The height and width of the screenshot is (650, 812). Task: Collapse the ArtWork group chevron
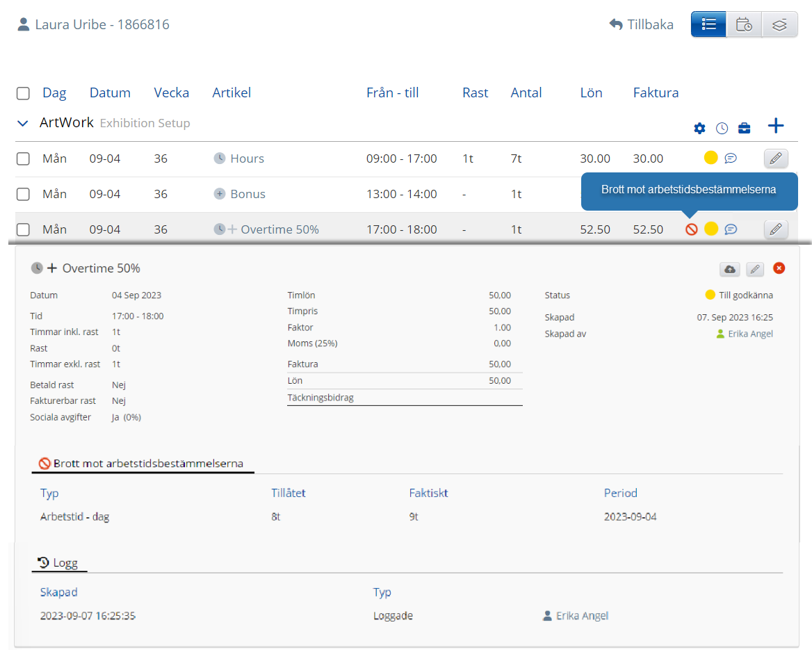point(22,123)
